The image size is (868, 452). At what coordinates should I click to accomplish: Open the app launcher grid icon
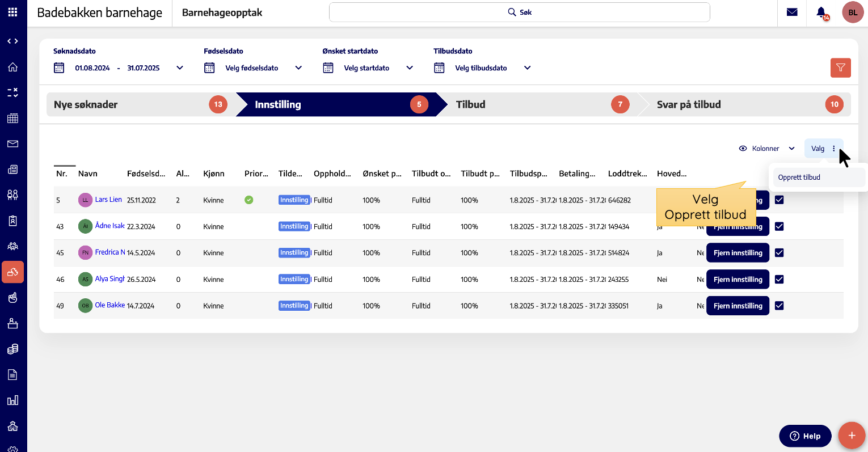click(12, 12)
